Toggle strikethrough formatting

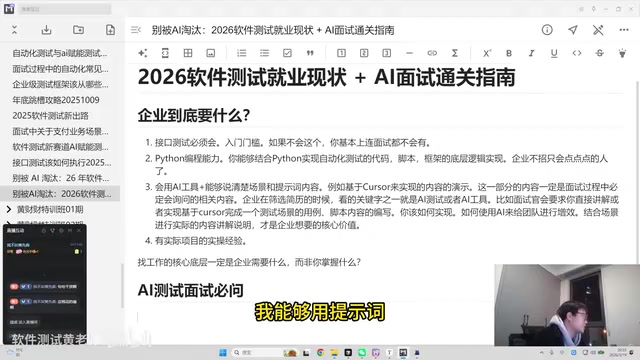(600, 53)
